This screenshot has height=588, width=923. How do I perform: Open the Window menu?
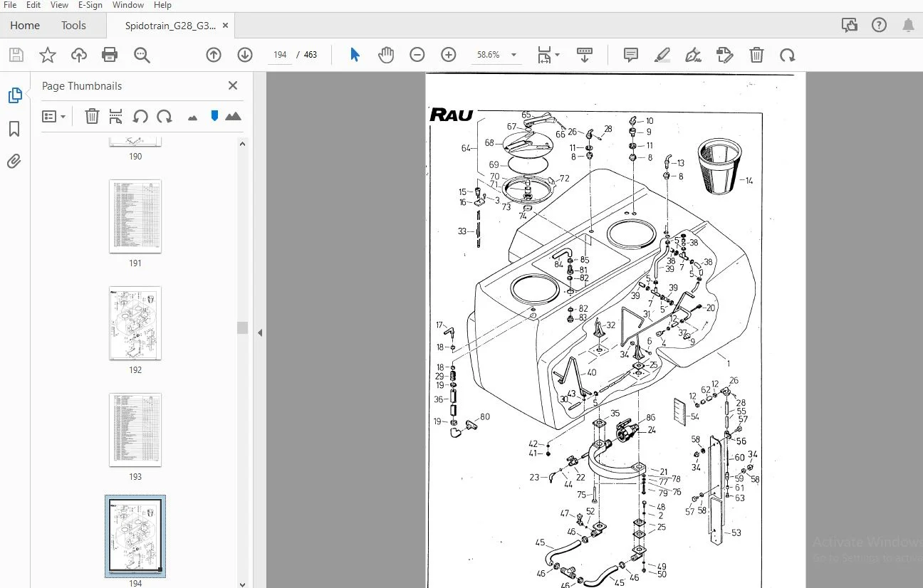pos(128,5)
